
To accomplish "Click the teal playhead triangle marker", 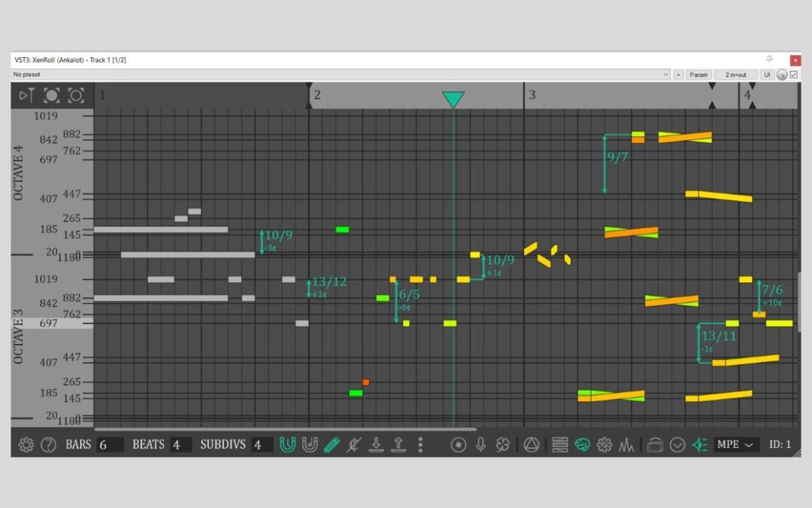I will (x=453, y=99).
